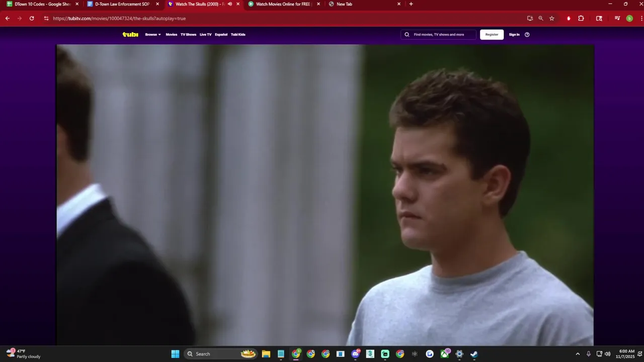The width and height of the screenshot is (644, 362).
Task: Close the DTown 10 Codes tab
Action: [x=77, y=4]
